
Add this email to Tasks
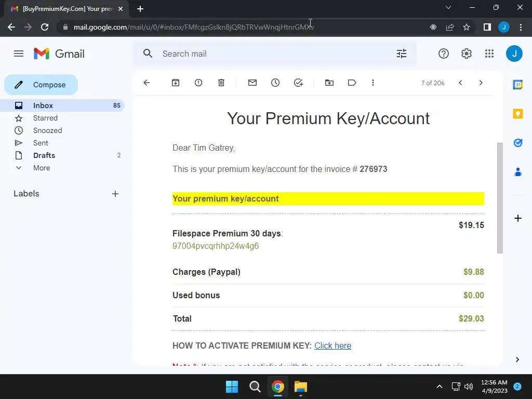pos(298,83)
